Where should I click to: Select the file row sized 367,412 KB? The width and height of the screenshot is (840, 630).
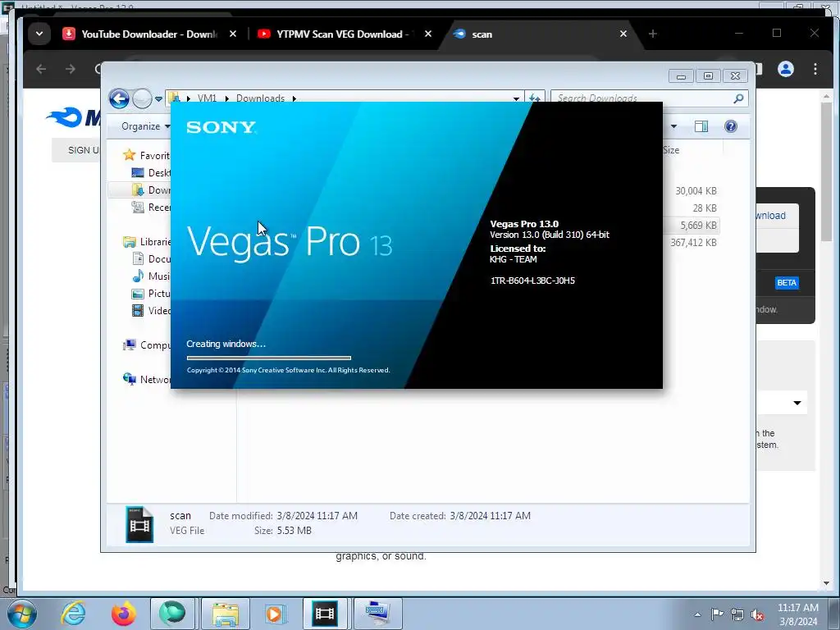(x=692, y=242)
